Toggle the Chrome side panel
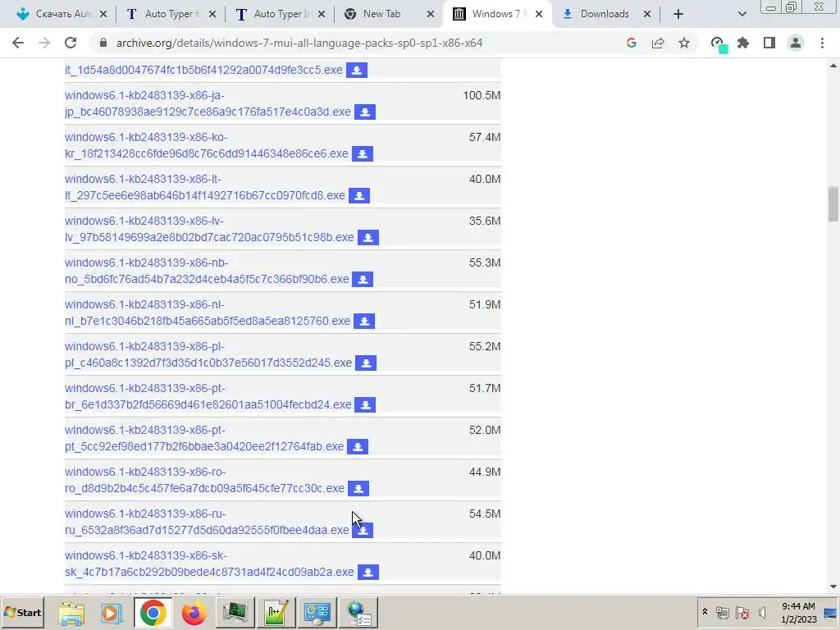 pos(769,43)
